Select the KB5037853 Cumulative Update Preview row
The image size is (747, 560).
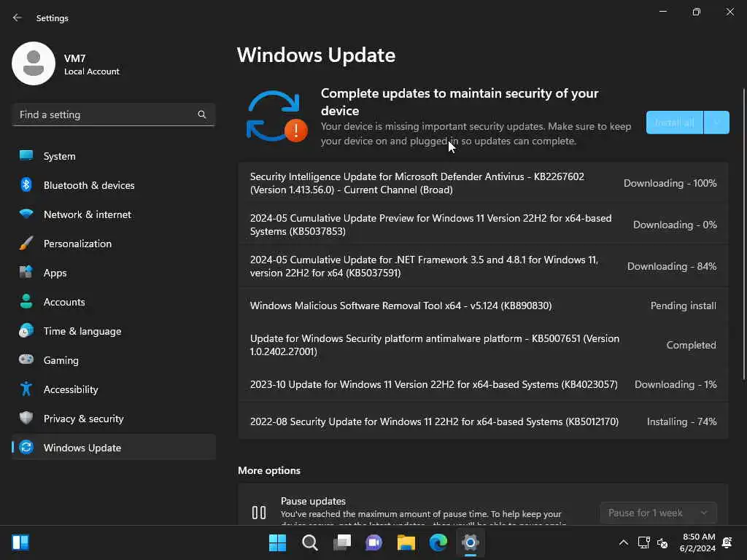pos(483,225)
